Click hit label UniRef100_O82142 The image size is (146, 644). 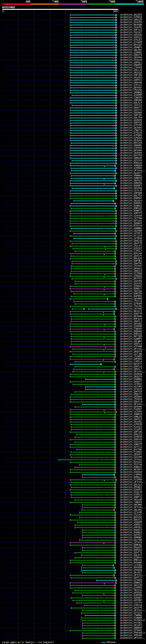coord(131,590)
